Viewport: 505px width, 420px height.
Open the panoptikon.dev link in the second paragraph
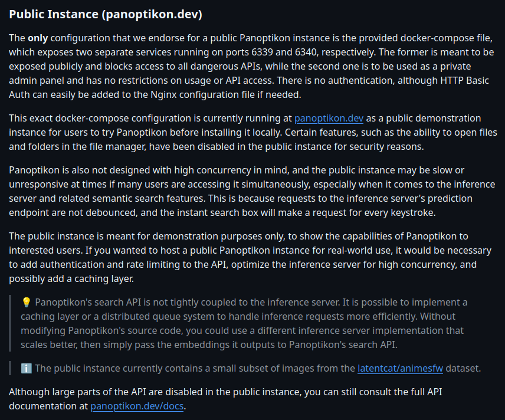tap(329, 118)
